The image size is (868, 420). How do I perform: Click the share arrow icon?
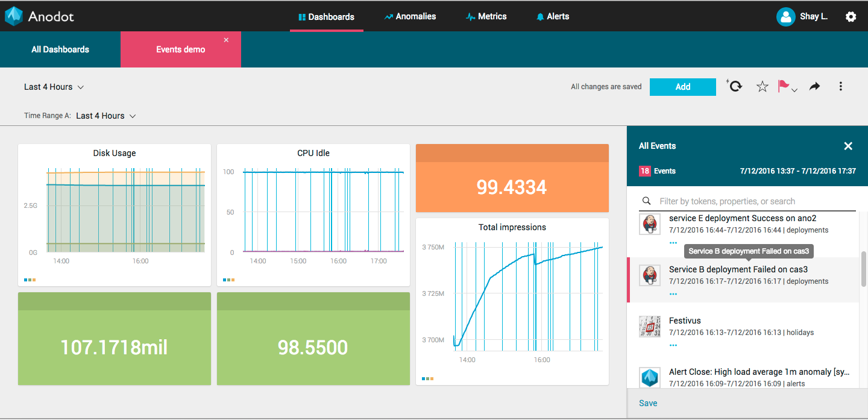pyautogui.click(x=814, y=87)
